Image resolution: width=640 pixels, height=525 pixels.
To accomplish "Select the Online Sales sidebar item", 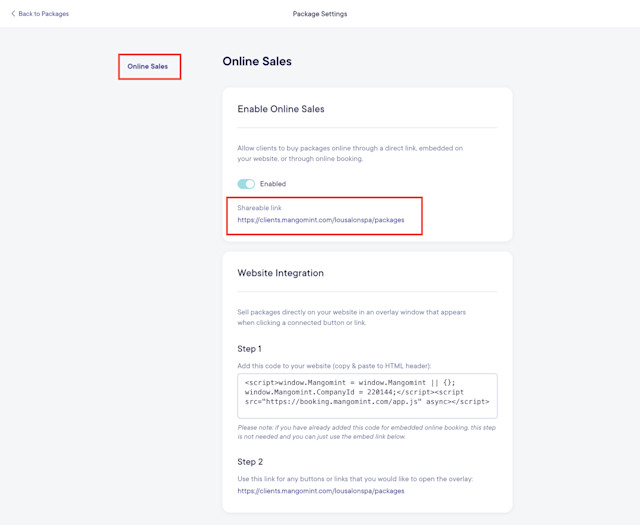I will (x=147, y=66).
